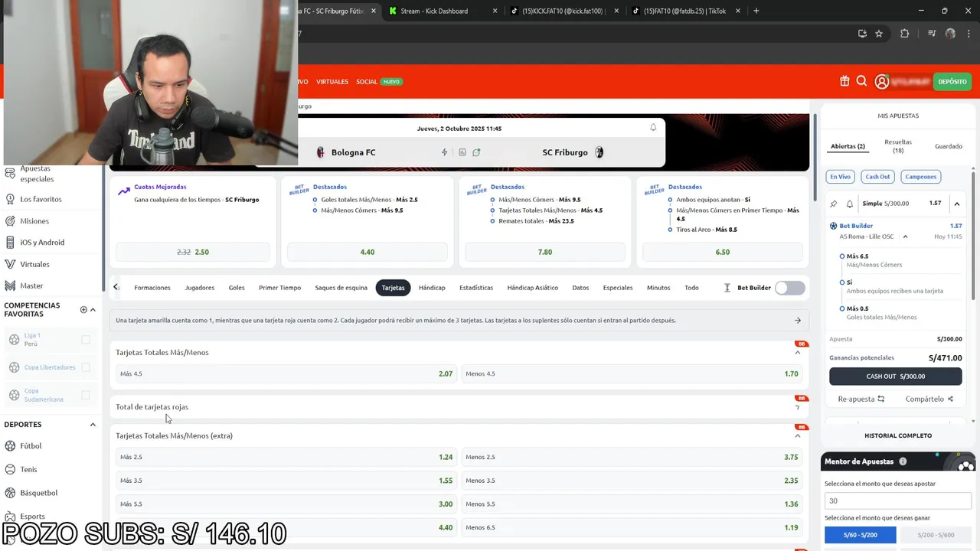980x551 pixels.
Task: Check the Liga 1 Perú checkbox
Action: 86,339
